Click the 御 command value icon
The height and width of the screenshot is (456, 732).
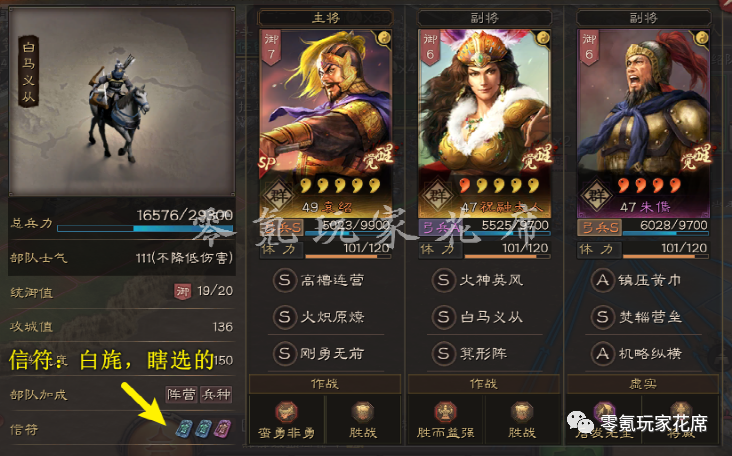click(x=183, y=292)
